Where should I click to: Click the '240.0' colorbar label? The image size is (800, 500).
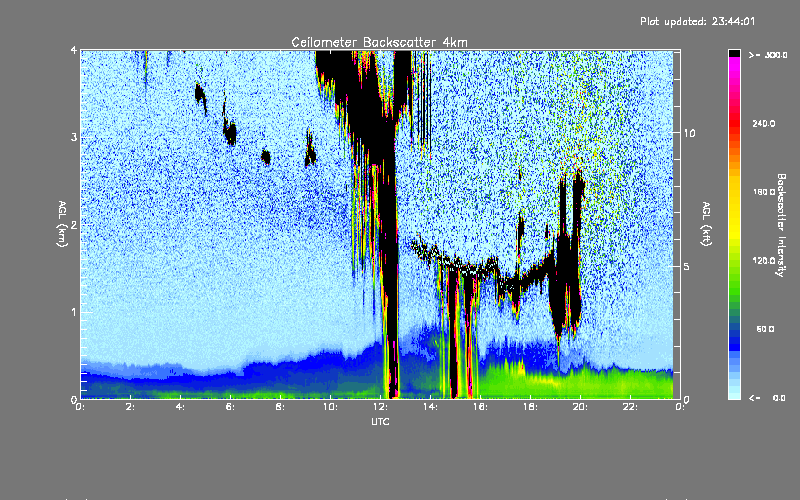point(764,123)
